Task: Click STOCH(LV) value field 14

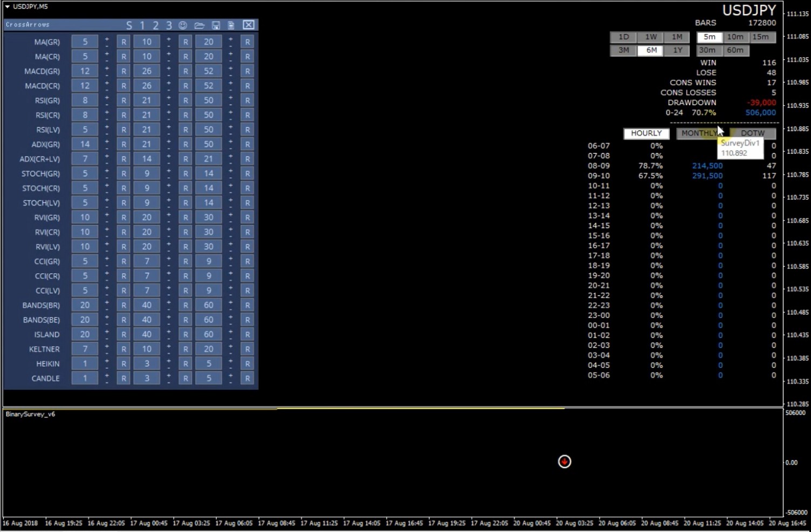Action: point(209,203)
